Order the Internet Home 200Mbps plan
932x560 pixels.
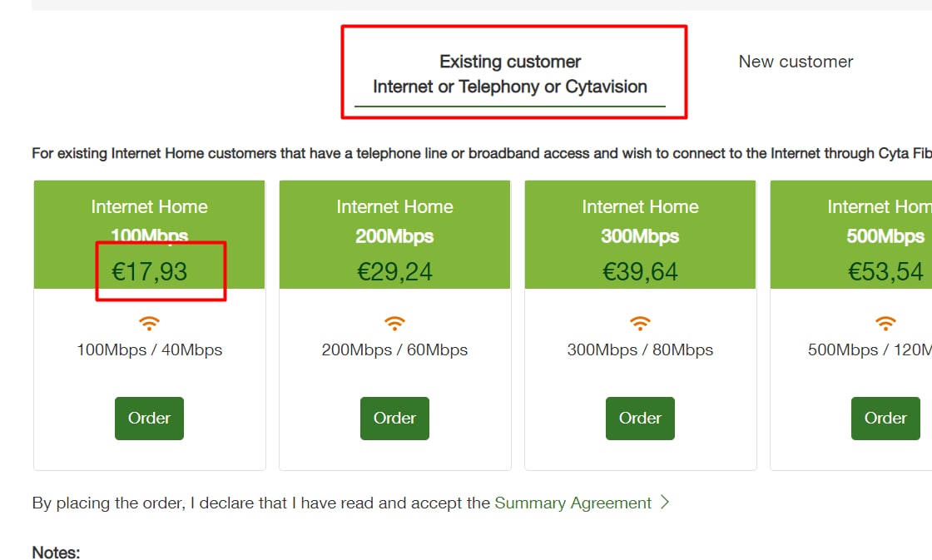(394, 418)
